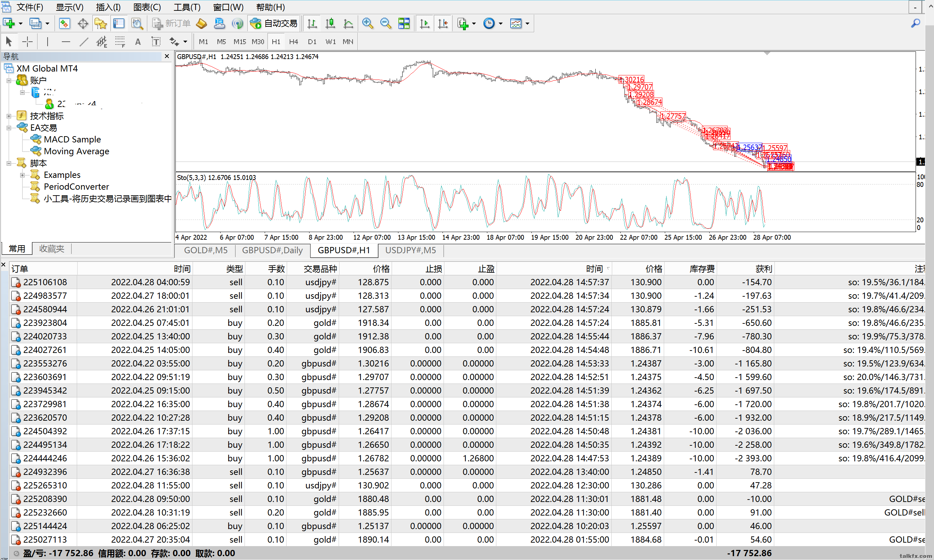This screenshot has width=934, height=560.
Task: Switch chart to MN timeframe
Action: tap(348, 41)
